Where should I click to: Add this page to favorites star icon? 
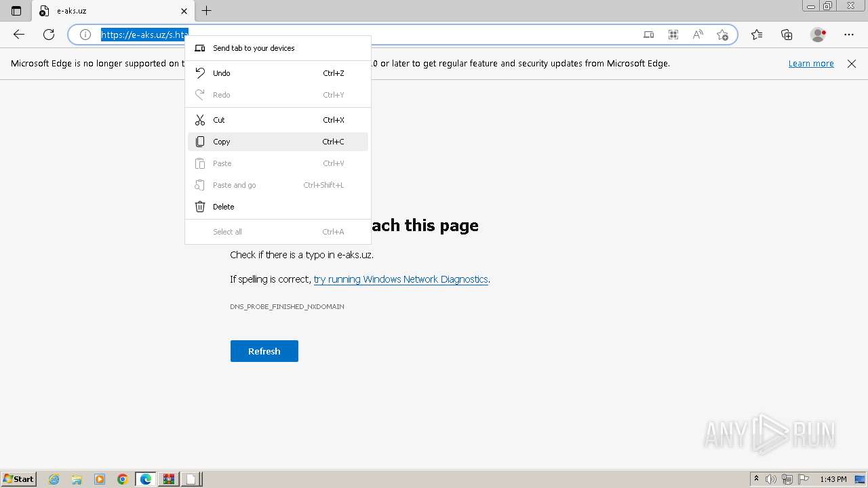(722, 35)
